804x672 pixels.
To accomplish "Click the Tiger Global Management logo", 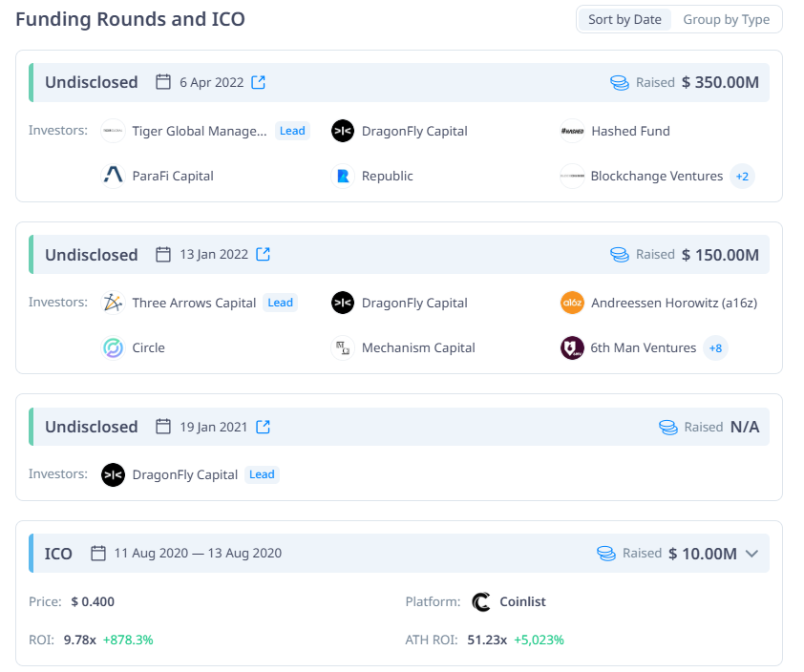I will (113, 131).
